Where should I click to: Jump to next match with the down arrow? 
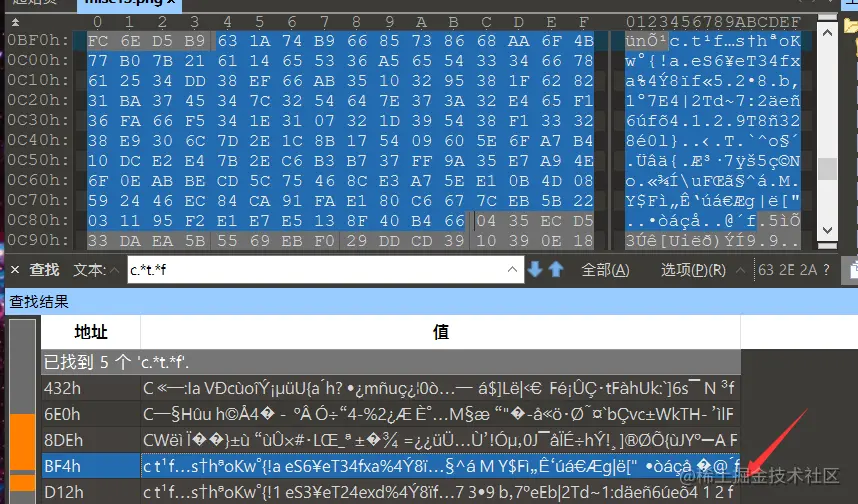point(535,269)
